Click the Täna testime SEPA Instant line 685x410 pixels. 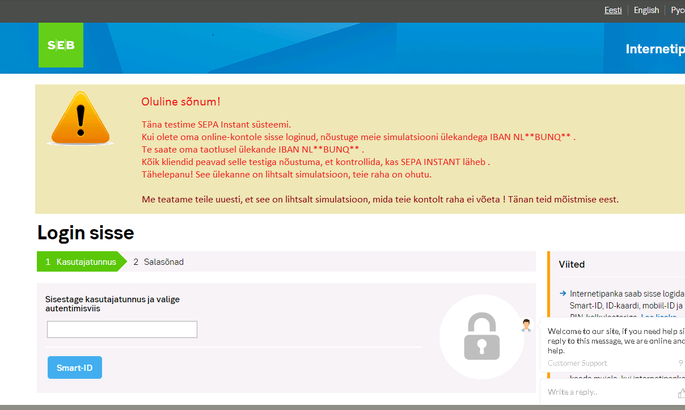(216, 124)
